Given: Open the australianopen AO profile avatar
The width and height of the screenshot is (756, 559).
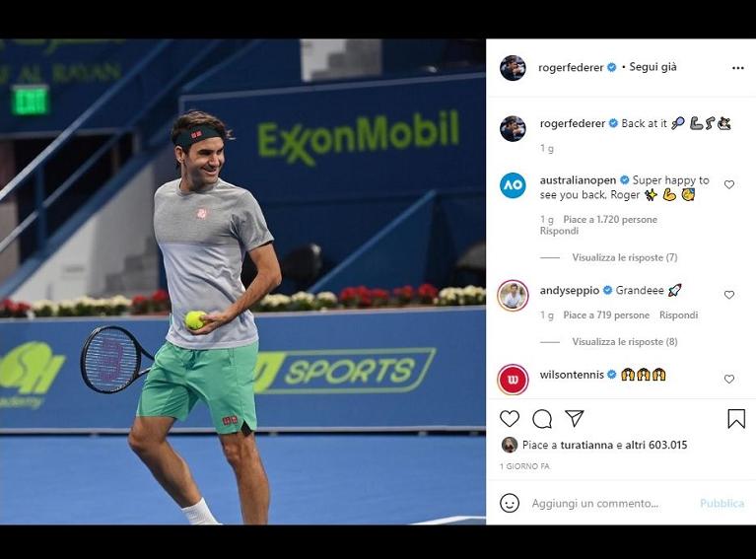Looking at the screenshot, I should coord(513,185).
